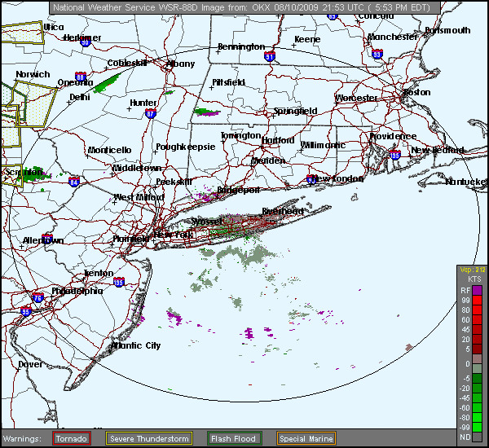Click the Allentown city label
The image size is (489, 448).
point(43,240)
